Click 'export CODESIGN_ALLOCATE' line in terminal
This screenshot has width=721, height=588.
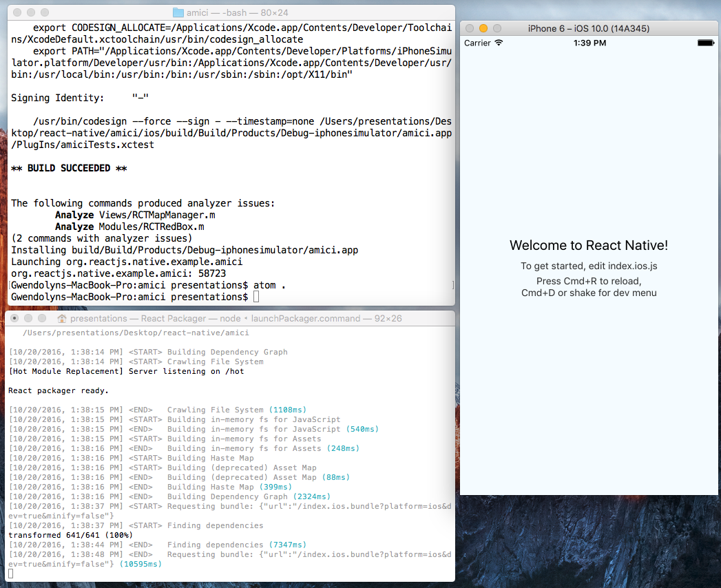tap(231, 34)
